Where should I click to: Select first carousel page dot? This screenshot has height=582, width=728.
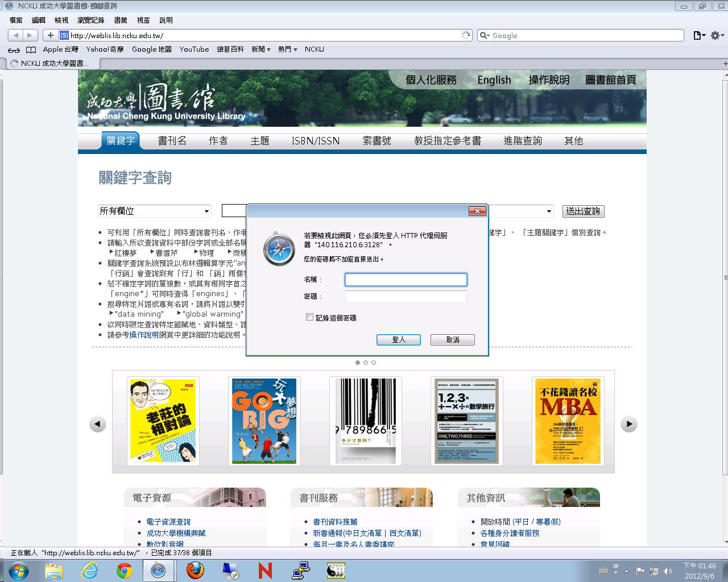point(358,363)
